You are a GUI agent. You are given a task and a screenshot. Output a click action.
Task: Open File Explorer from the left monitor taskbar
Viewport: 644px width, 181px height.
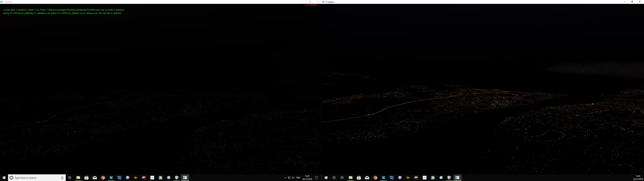78,177
